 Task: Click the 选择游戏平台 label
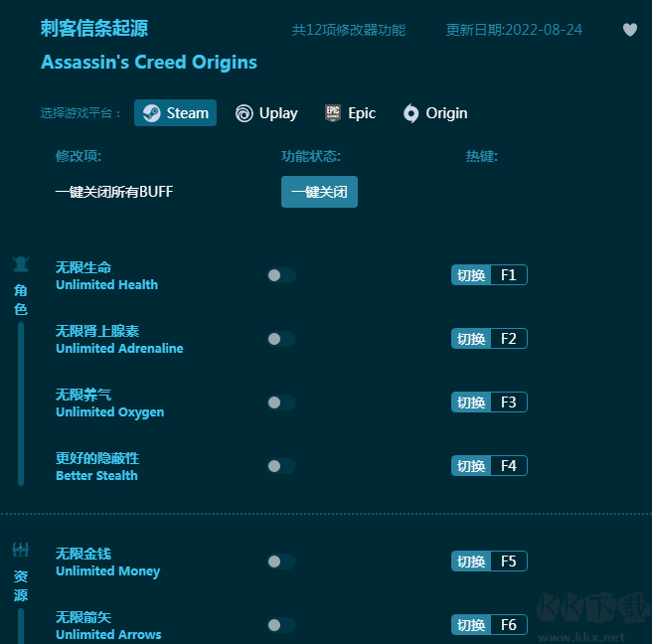click(81, 113)
